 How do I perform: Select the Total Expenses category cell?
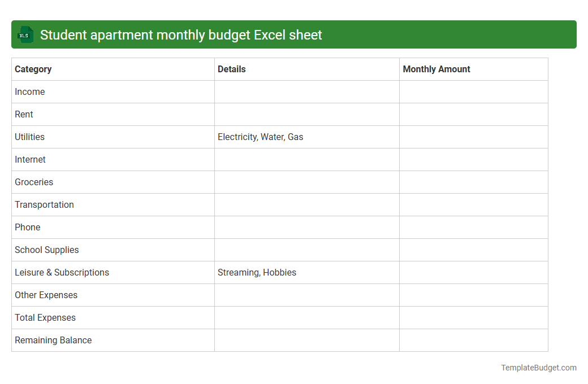(x=45, y=317)
